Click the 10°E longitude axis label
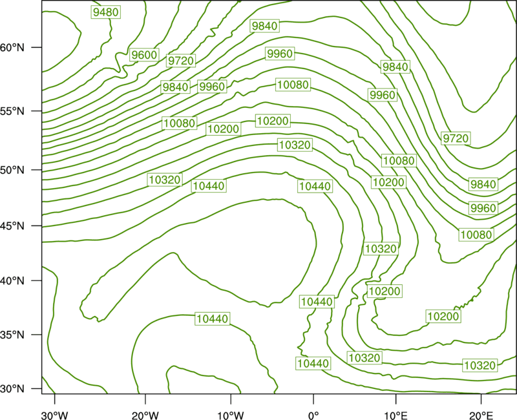Viewport: 517px width, 420px height. tap(396, 415)
